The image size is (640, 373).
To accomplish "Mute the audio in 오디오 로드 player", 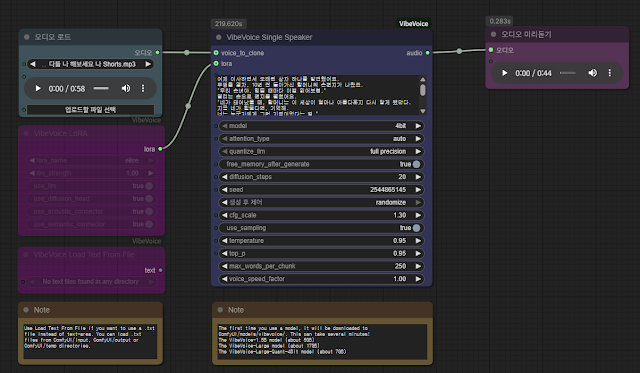I will [126, 88].
